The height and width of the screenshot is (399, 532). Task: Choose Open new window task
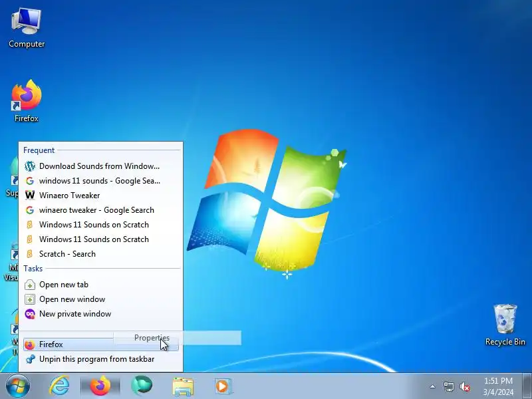tap(101, 299)
